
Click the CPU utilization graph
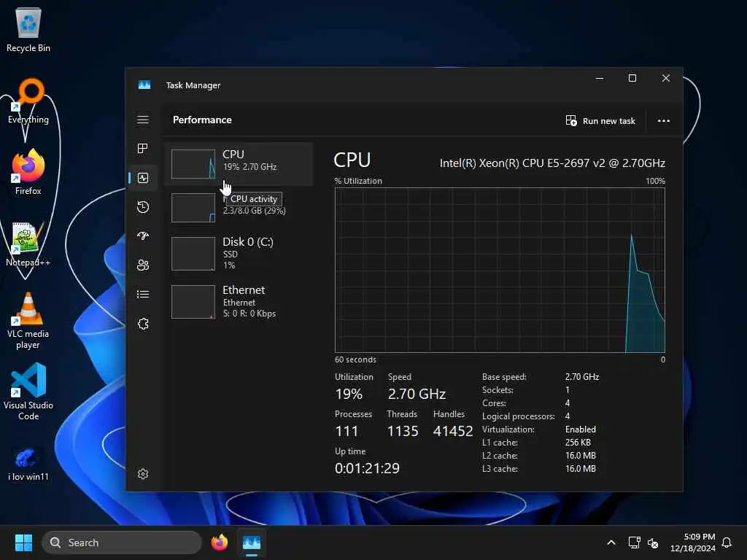click(500, 270)
